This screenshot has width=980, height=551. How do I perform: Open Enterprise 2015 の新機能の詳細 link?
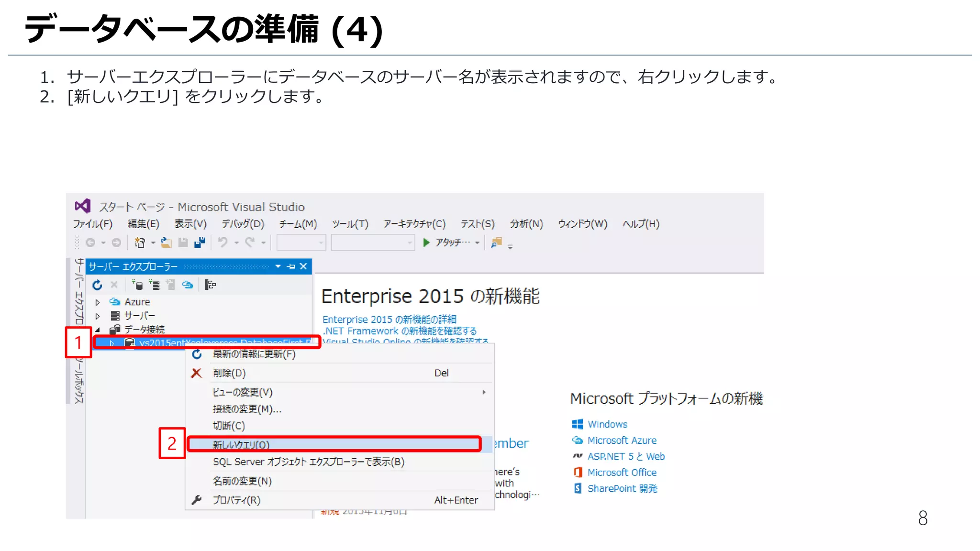(389, 320)
